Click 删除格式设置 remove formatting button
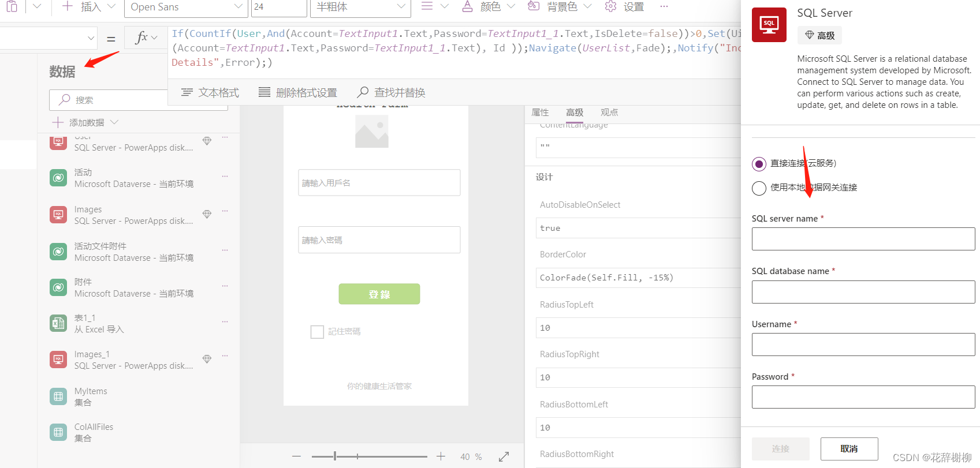The image size is (980, 468). pyautogui.click(x=298, y=92)
